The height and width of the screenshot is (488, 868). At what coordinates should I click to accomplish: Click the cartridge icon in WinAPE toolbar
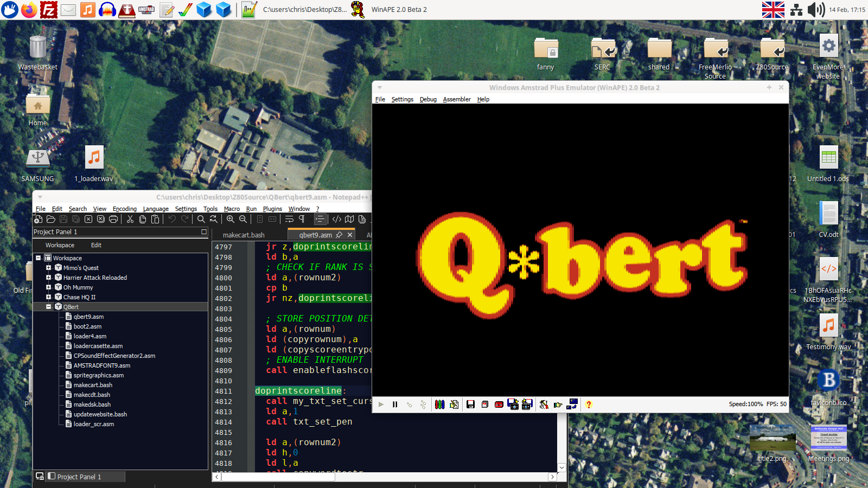485,404
